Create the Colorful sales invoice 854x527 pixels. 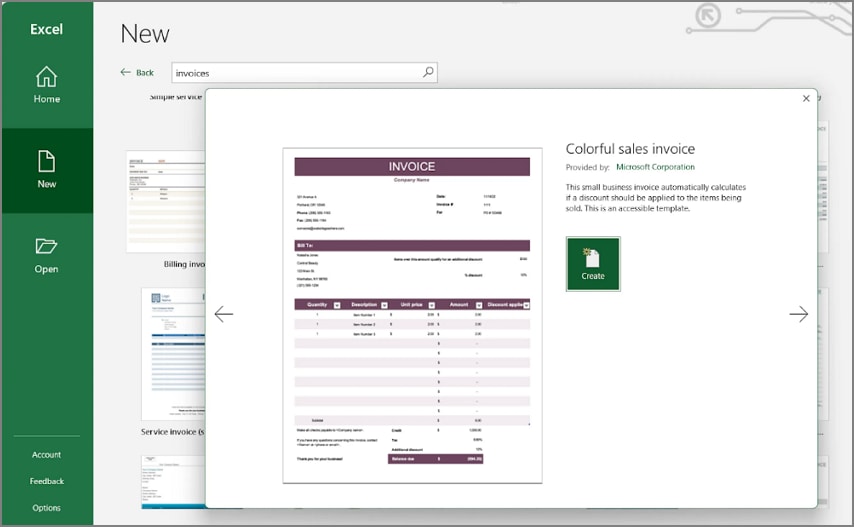[x=593, y=264]
